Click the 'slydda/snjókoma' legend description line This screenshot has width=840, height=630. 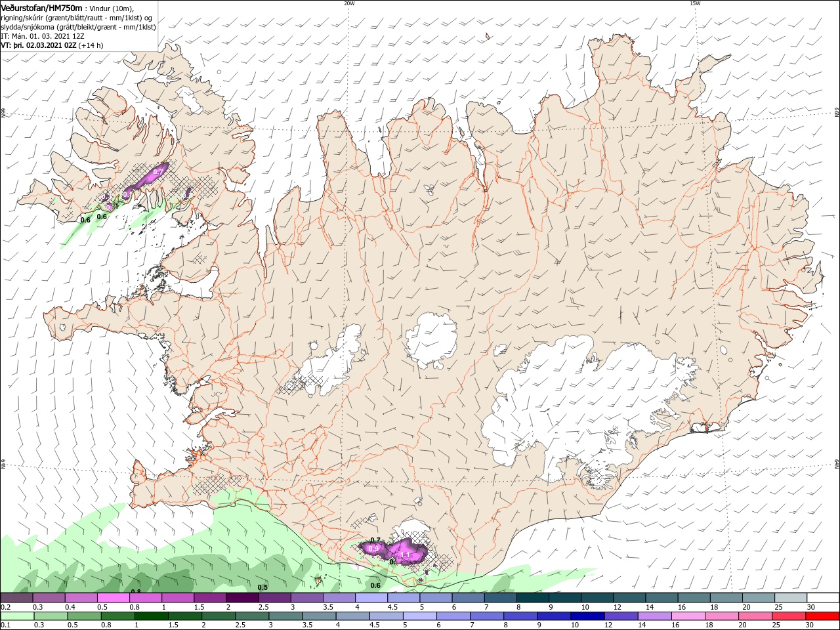coord(78,27)
